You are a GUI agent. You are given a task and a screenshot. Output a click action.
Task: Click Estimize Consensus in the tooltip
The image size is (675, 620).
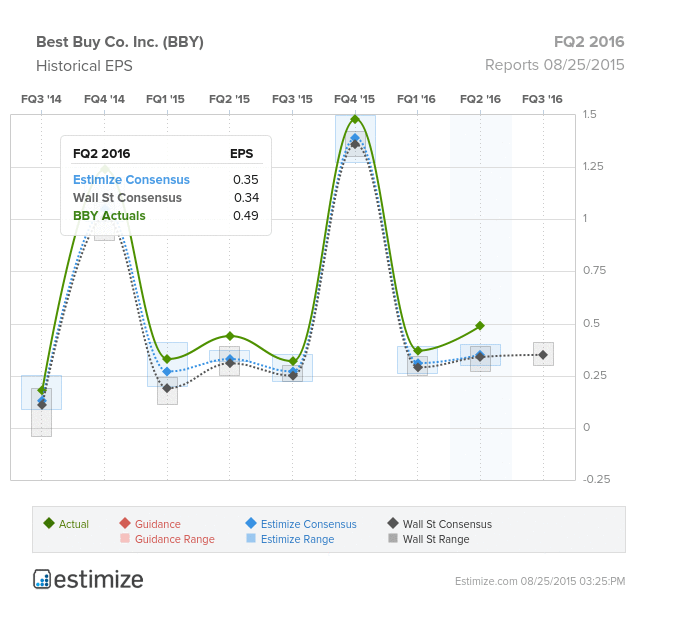[131, 180]
